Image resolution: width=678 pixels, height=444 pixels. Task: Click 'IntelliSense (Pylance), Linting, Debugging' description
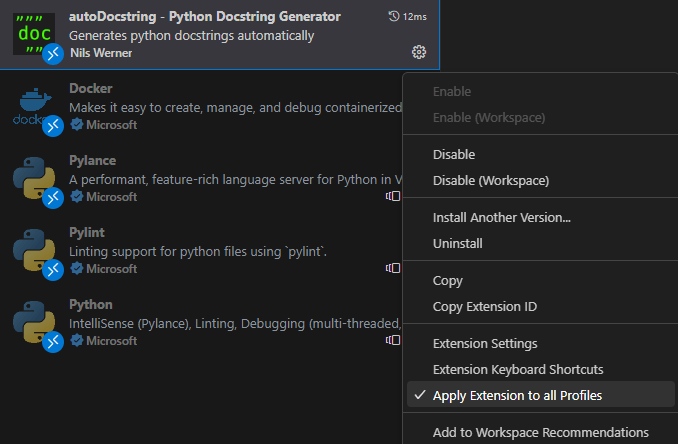[x=236, y=323]
